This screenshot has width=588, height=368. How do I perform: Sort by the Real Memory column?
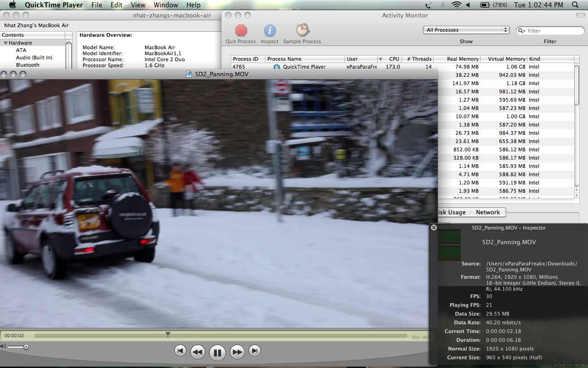[457, 59]
